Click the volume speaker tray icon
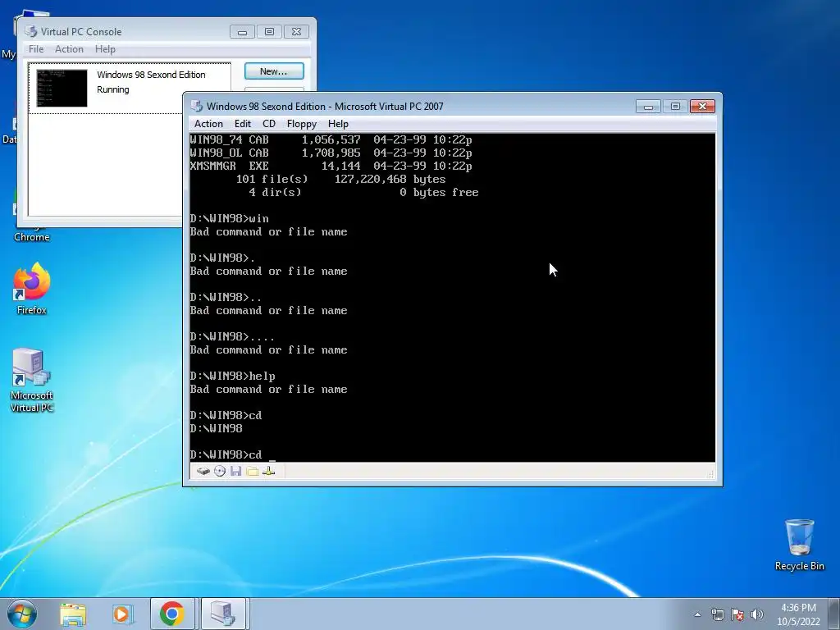 (757, 614)
